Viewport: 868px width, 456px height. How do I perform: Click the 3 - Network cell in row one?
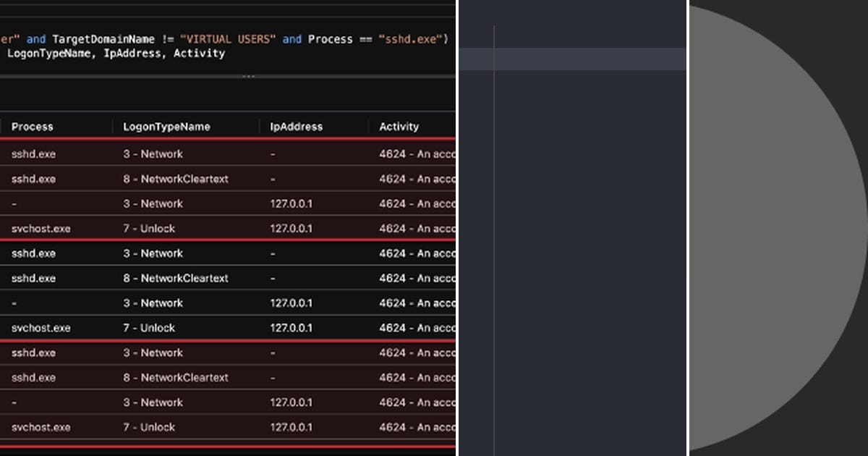[155, 154]
